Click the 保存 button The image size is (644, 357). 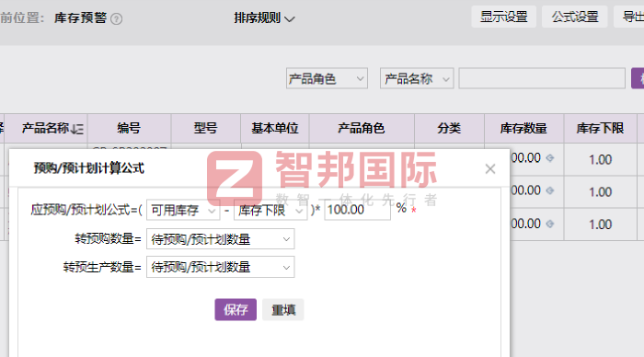(236, 310)
